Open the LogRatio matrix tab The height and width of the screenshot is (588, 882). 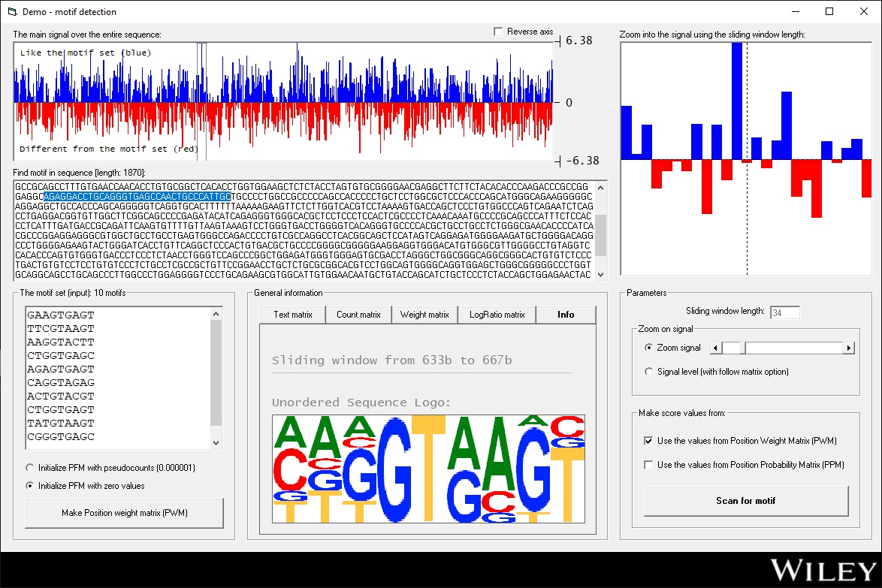497,314
